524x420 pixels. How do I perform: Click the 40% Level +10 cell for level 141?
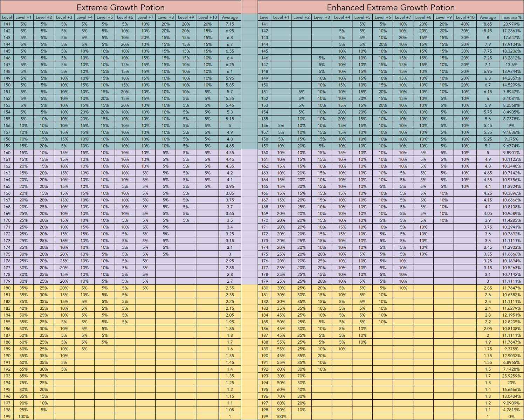[x=465, y=24]
